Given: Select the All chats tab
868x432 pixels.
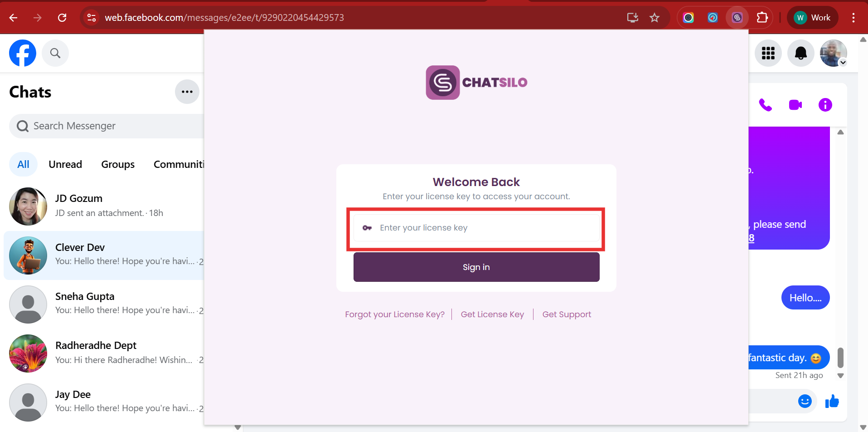Looking at the screenshot, I should (x=23, y=164).
